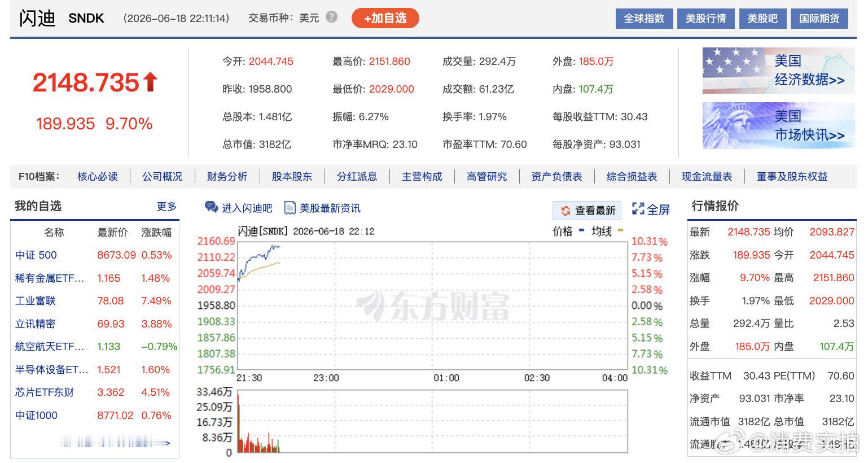
Task: Click the 名称 column header
Action: point(54,233)
